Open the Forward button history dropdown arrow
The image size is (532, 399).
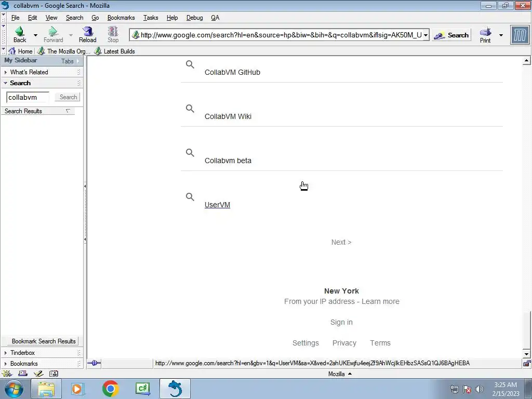pos(71,35)
